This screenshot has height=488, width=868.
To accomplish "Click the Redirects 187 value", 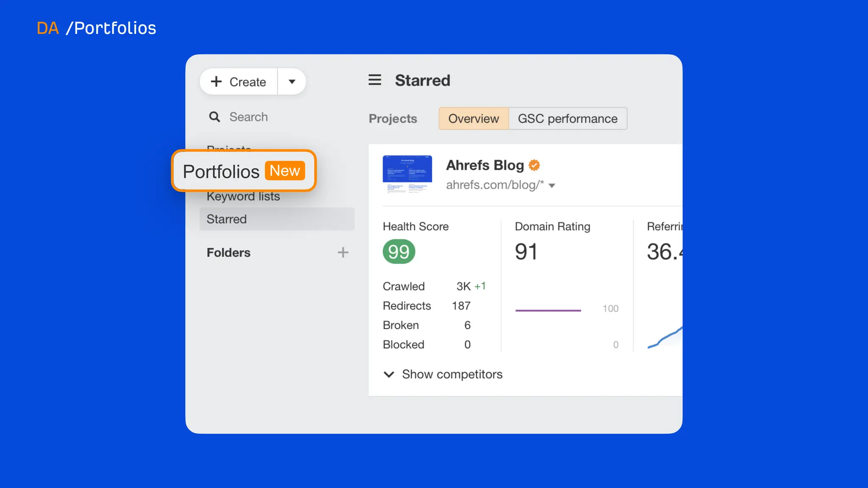I will (x=461, y=306).
